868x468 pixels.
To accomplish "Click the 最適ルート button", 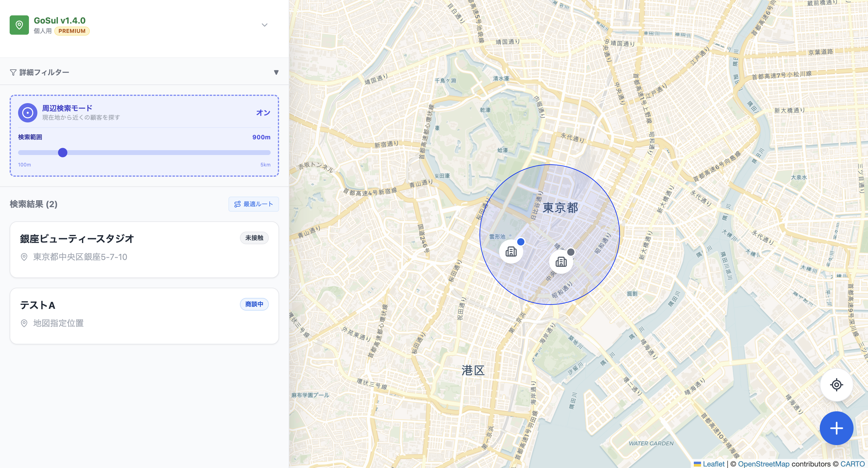I will point(253,204).
